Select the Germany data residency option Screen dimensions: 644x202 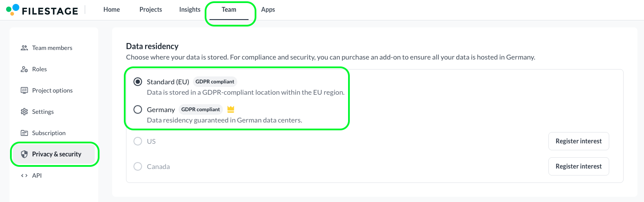click(x=138, y=109)
